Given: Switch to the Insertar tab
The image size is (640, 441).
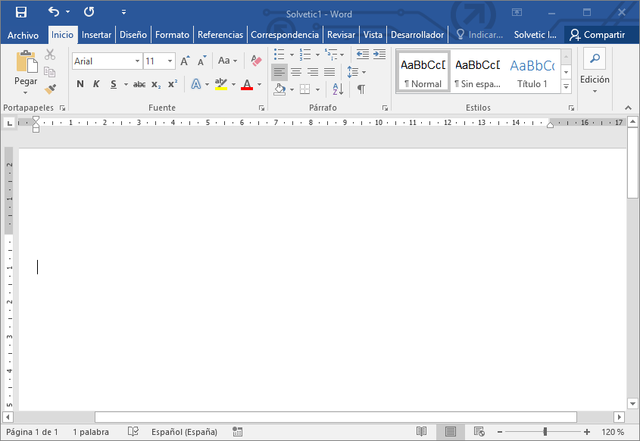Looking at the screenshot, I should pos(96,35).
